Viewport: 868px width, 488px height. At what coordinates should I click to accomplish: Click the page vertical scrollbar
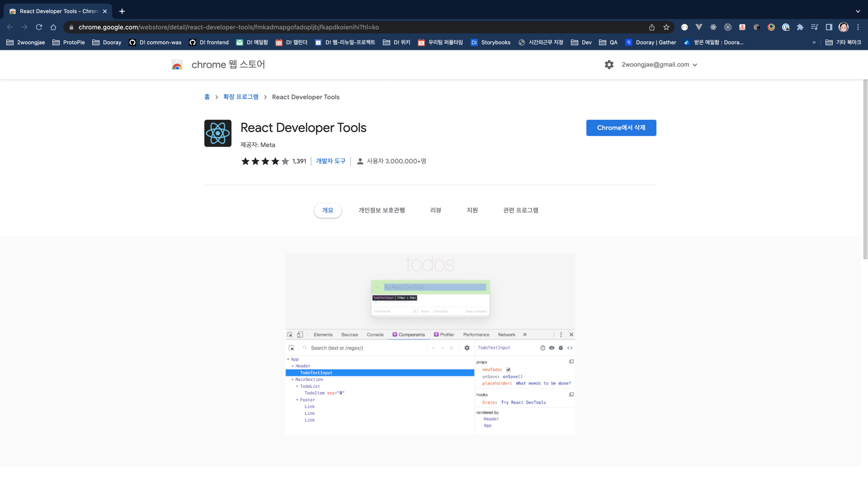(865, 169)
